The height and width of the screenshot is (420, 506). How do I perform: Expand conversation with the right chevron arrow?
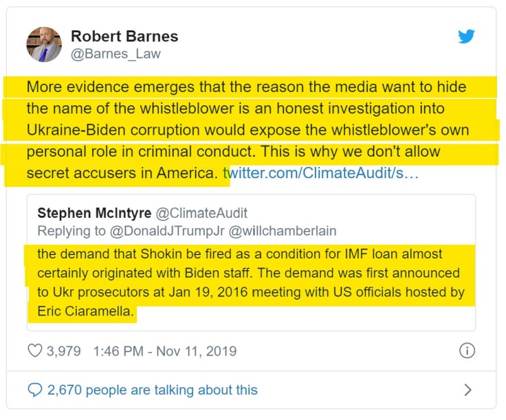[468, 390]
